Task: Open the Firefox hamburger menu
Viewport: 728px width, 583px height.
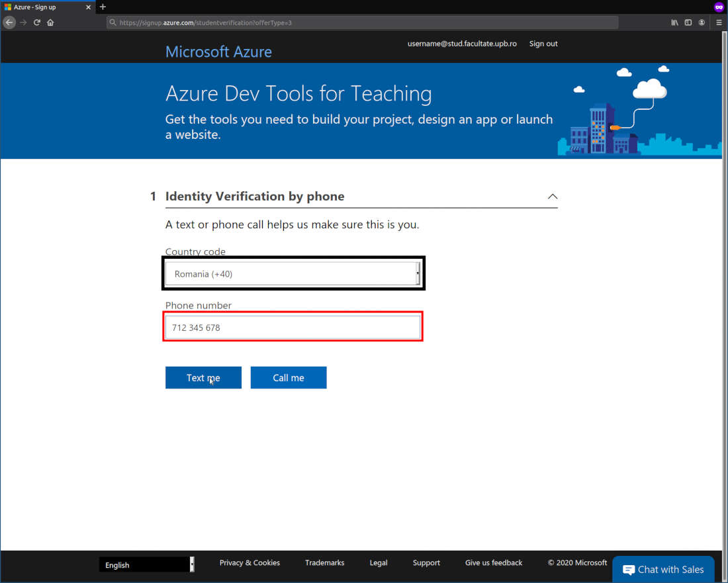Action: tap(719, 22)
